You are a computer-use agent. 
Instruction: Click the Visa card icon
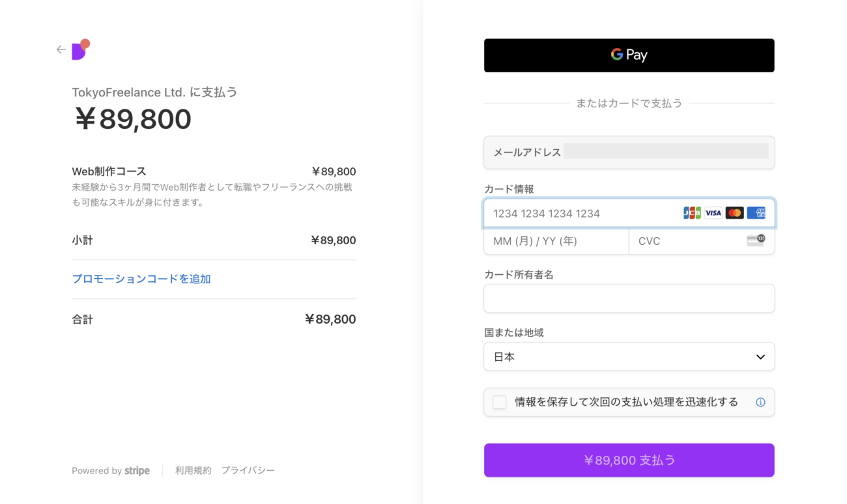click(x=713, y=213)
